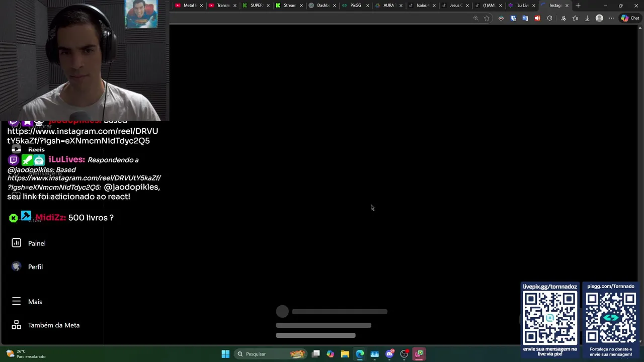This screenshot has width=644, height=362.
Task: Open a new browser tab
Action: tap(578, 6)
